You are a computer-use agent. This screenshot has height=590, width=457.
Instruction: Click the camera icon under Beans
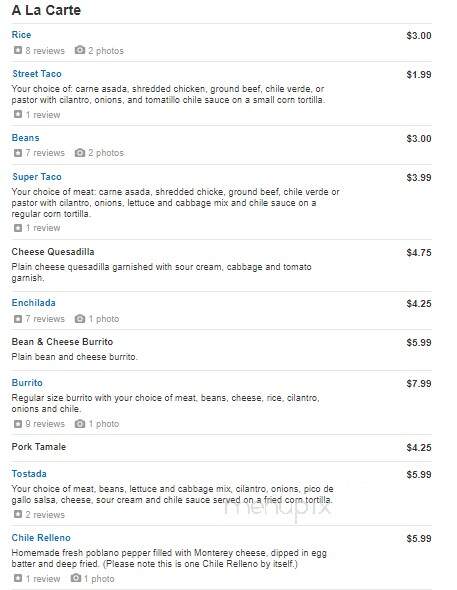79,152
